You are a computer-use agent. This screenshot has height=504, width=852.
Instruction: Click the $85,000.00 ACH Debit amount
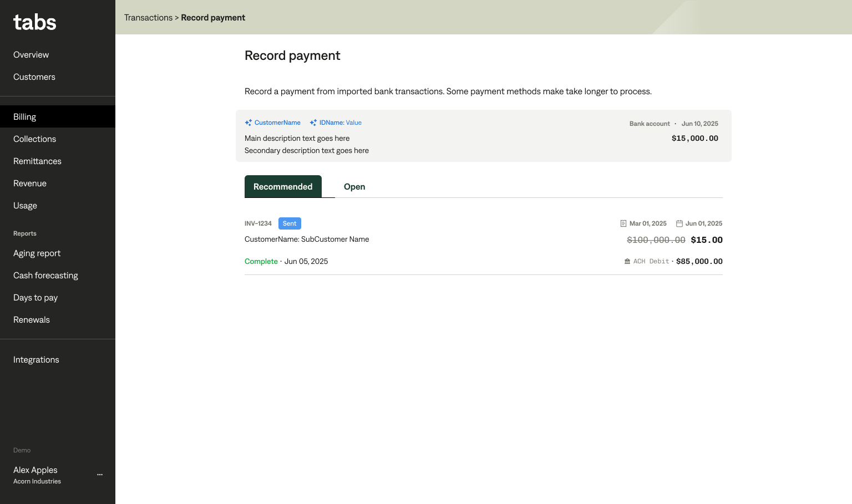(x=699, y=261)
